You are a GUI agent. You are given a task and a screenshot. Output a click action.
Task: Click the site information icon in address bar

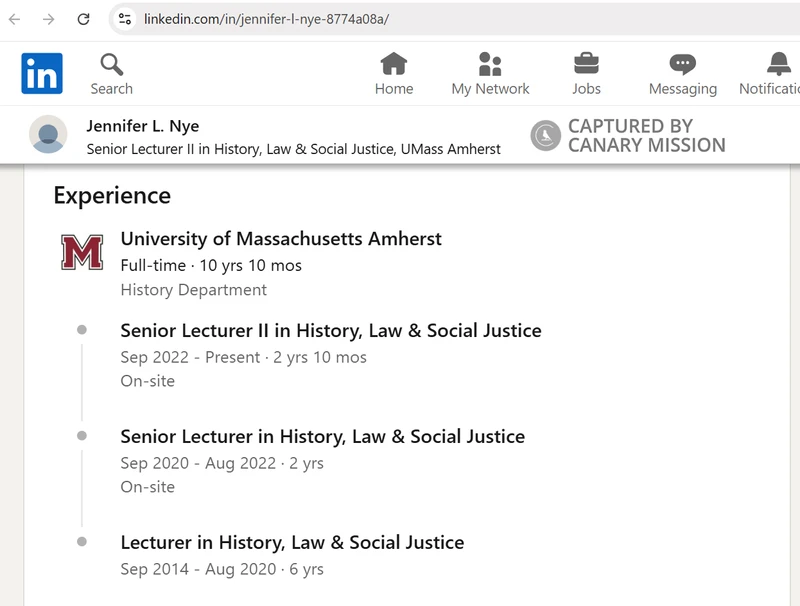click(x=125, y=19)
